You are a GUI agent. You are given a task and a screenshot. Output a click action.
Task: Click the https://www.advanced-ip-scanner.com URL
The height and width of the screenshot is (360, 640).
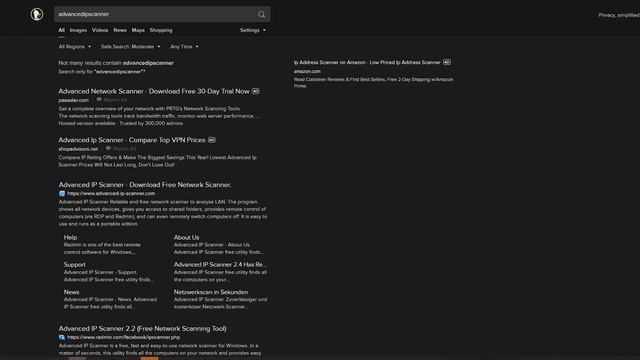point(111,193)
